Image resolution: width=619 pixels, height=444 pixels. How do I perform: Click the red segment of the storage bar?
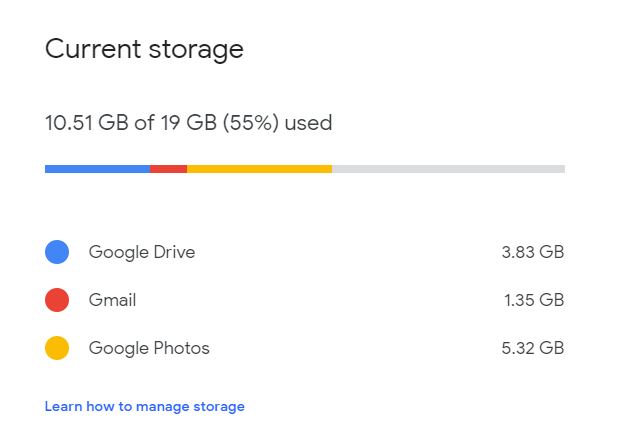169,169
